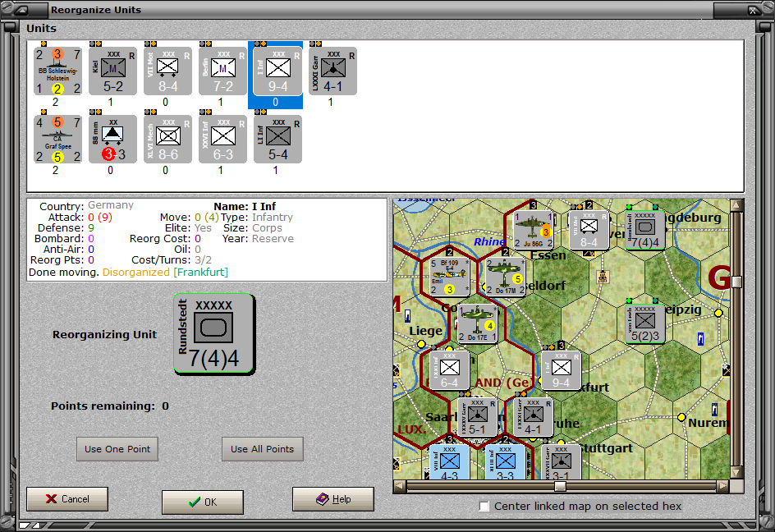Select the XLVI Mech 8-6 unit
The image size is (775, 532).
[167, 140]
